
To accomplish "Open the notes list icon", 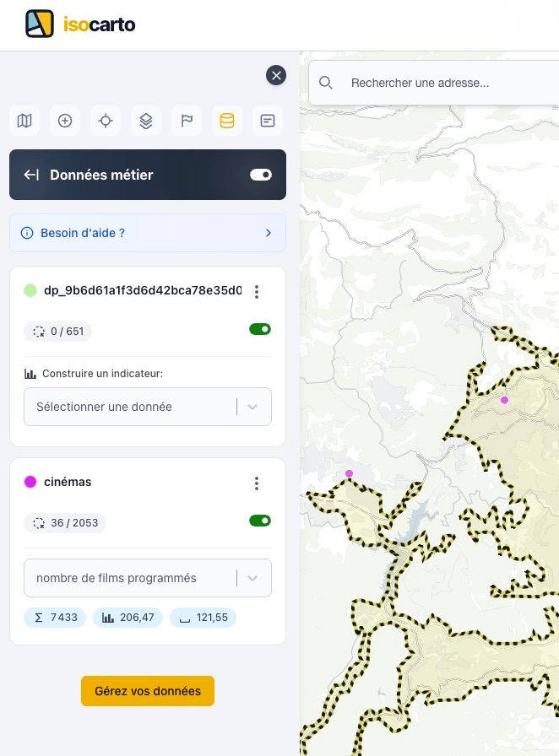I will (x=268, y=121).
